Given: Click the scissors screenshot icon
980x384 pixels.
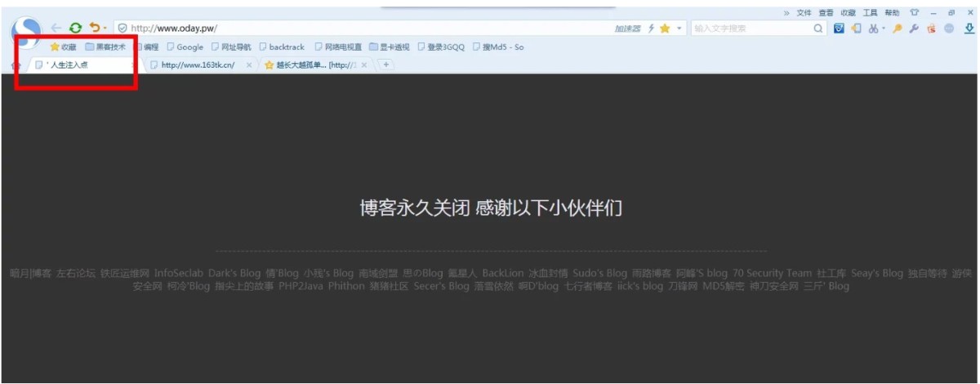Looking at the screenshot, I should (x=873, y=28).
